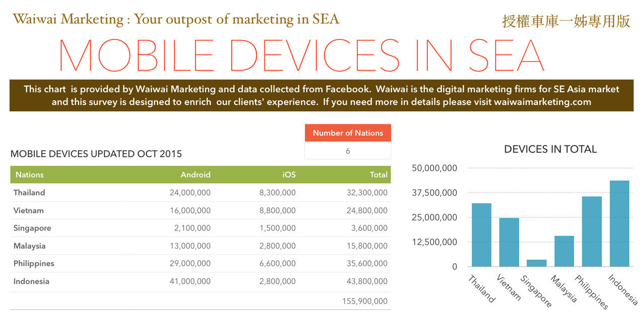Screen dimensions: 644x315
Task: Click the DEVICES IN TOTAL chart title
Action: click(550, 149)
